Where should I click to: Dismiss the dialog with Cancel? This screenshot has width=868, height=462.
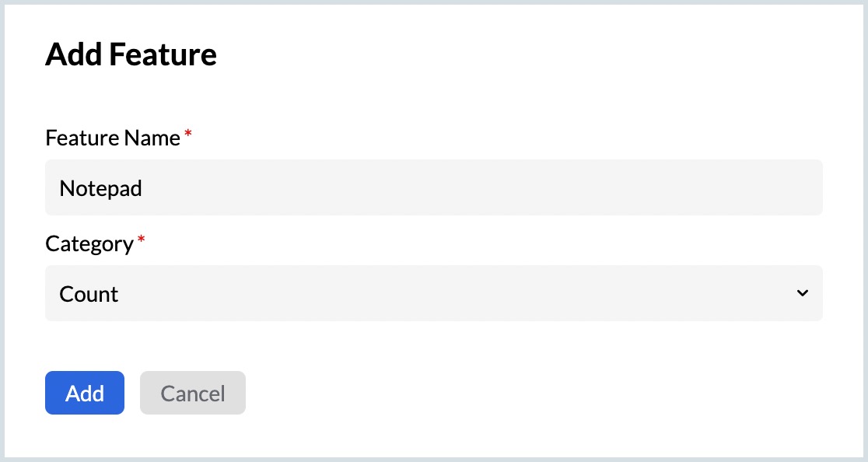click(x=193, y=393)
